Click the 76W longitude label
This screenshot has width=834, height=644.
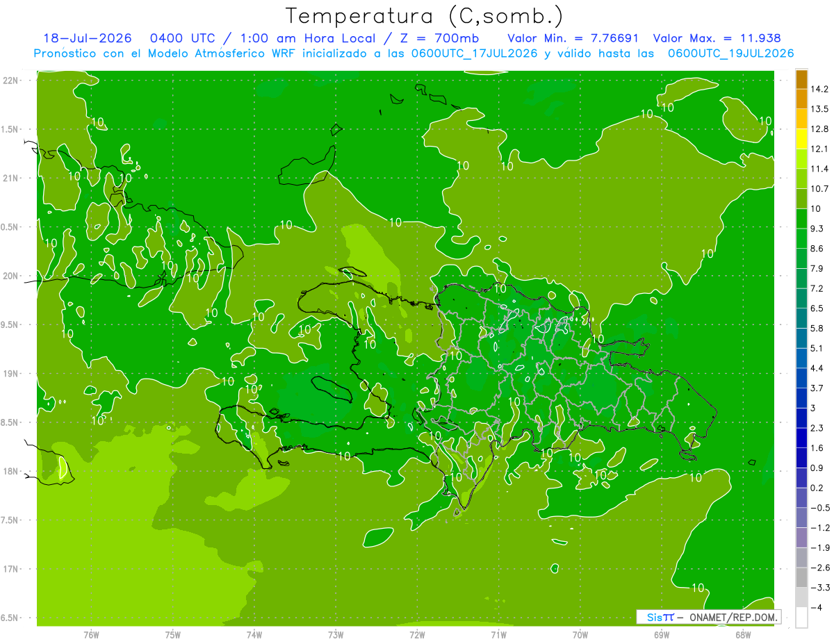[92, 634]
